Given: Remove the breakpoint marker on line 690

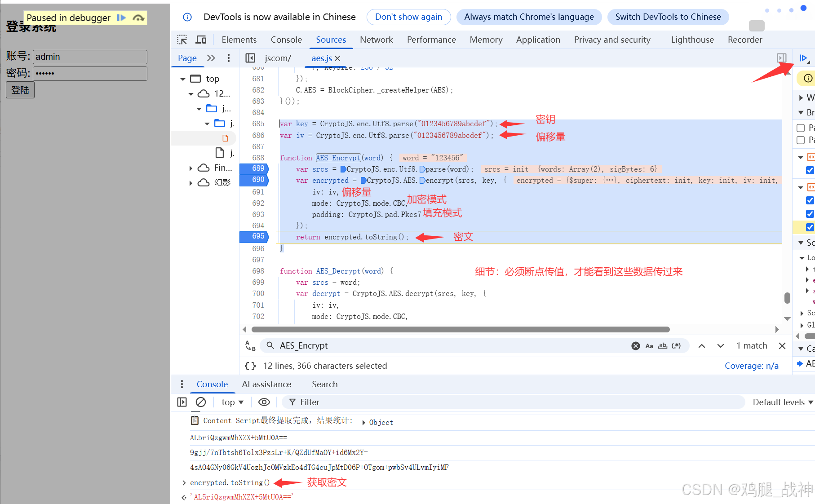Looking at the screenshot, I should click(x=254, y=180).
